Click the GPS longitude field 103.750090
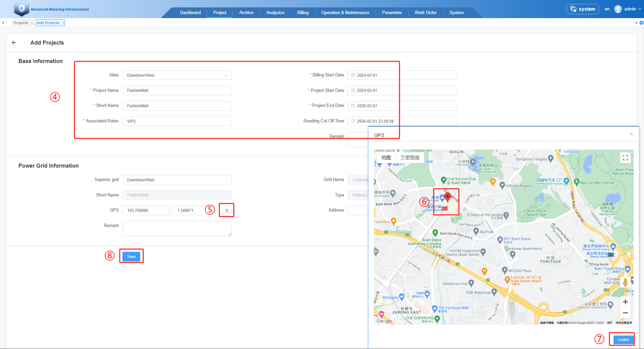 point(146,211)
